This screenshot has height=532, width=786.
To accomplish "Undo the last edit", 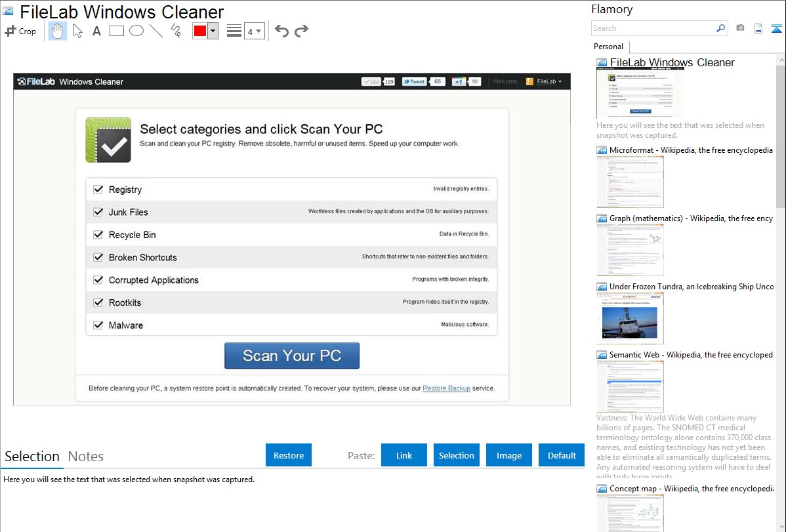I will click(281, 31).
